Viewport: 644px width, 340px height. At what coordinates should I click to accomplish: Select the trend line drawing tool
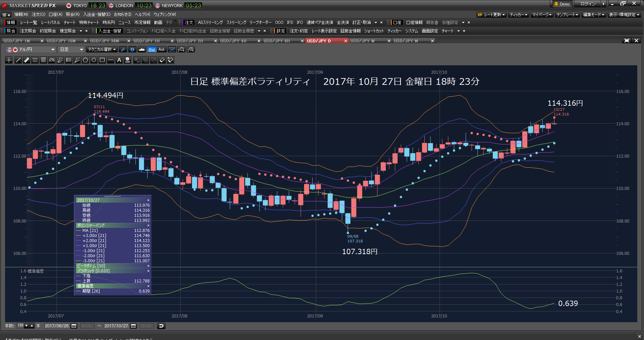click(x=18, y=60)
